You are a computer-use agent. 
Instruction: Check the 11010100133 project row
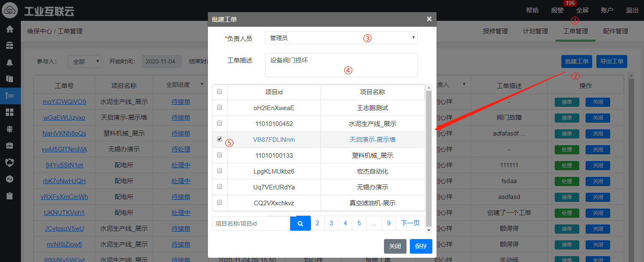(x=220, y=155)
